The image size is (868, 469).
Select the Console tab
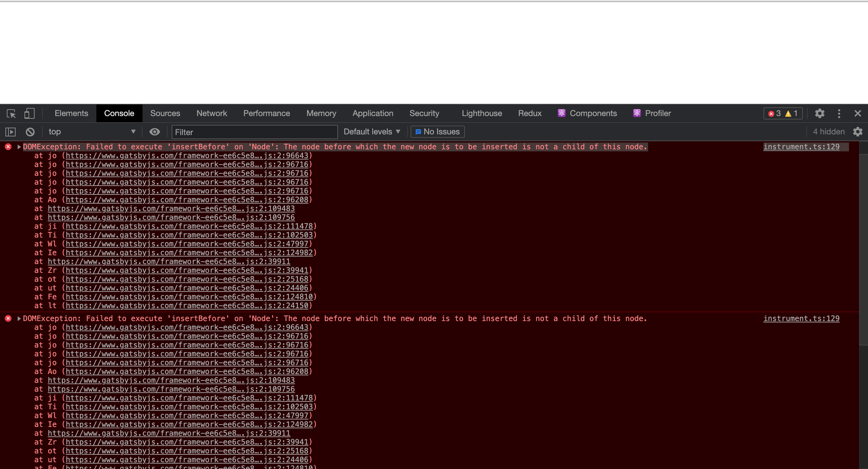tap(119, 113)
